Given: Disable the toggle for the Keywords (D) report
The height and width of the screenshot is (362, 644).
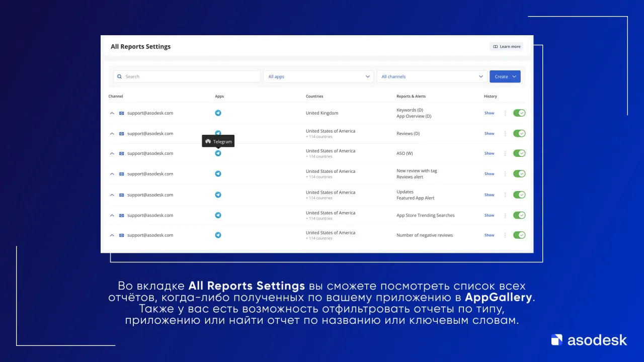Looking at the screenshot, I should tap(519, 113).
